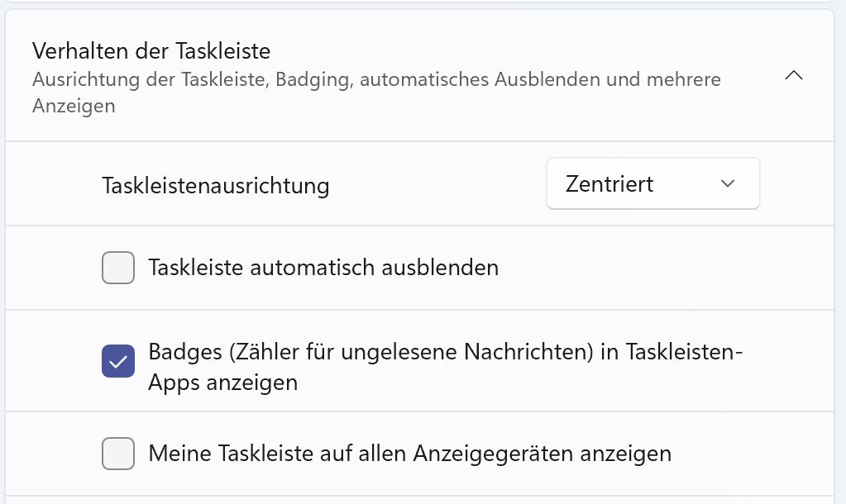Screen dimensions: 846x504
Task: Click the checkmark icon for Badges
Action: [118, 361]
